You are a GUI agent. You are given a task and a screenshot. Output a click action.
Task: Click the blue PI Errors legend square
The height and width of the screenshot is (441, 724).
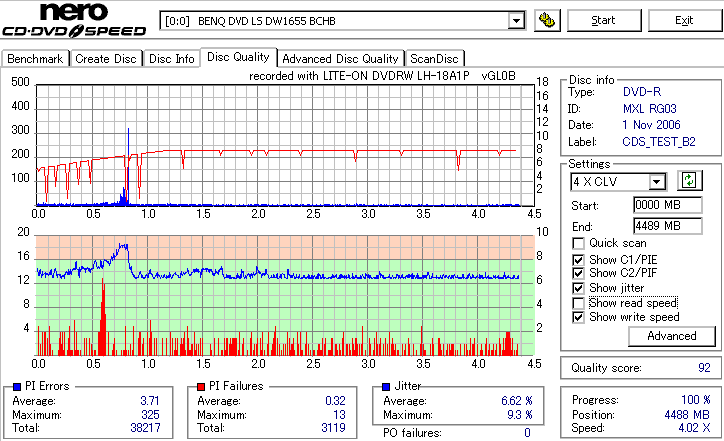coord(17,386)
